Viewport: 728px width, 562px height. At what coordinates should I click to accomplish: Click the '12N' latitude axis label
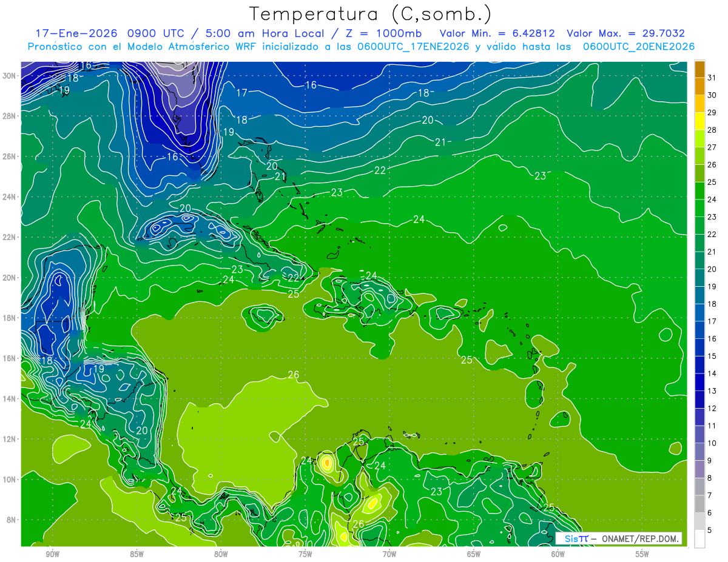tap(9, 439)
